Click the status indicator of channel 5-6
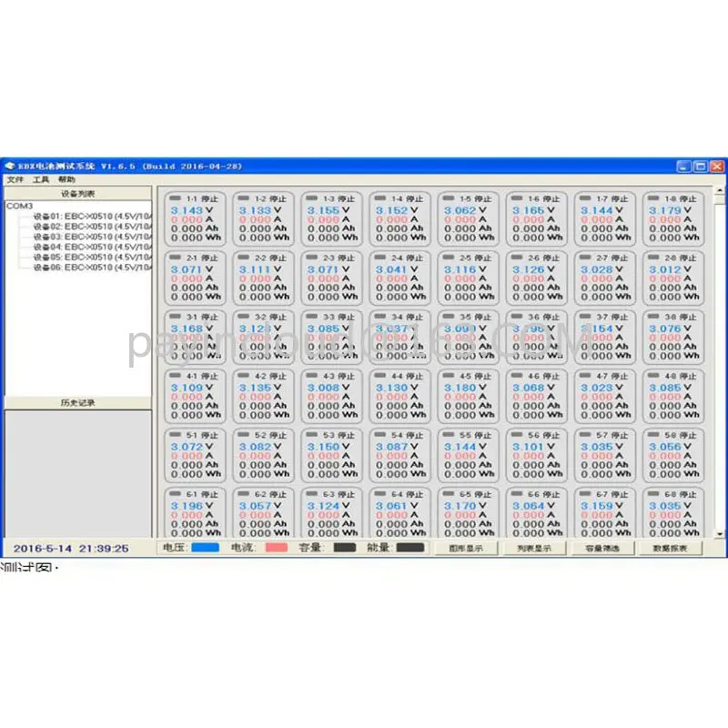The image size is (728, 728). click(517, 435)
